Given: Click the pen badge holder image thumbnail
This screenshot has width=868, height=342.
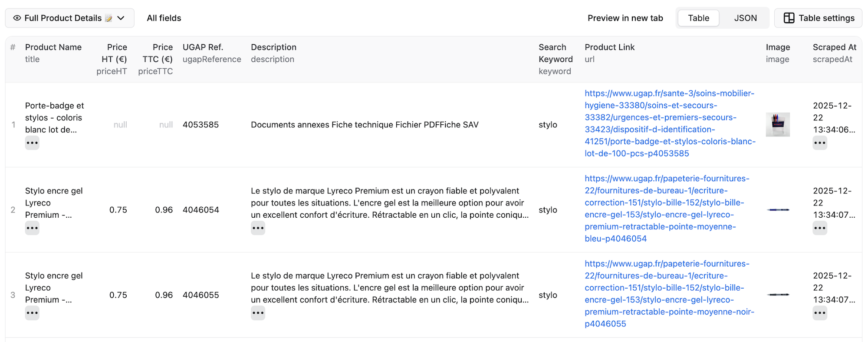Looking at the screenshot, I should tap(778, 124).
